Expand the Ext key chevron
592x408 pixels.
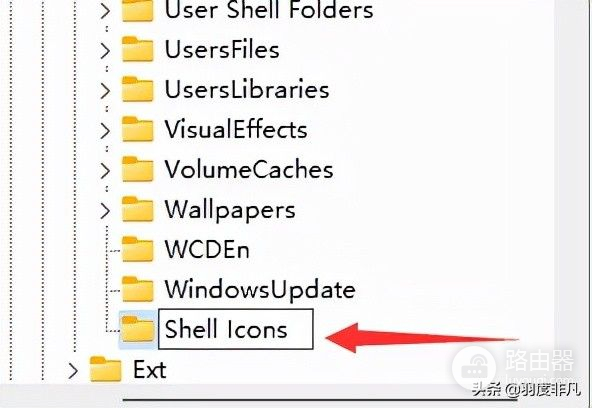point(73,370)
